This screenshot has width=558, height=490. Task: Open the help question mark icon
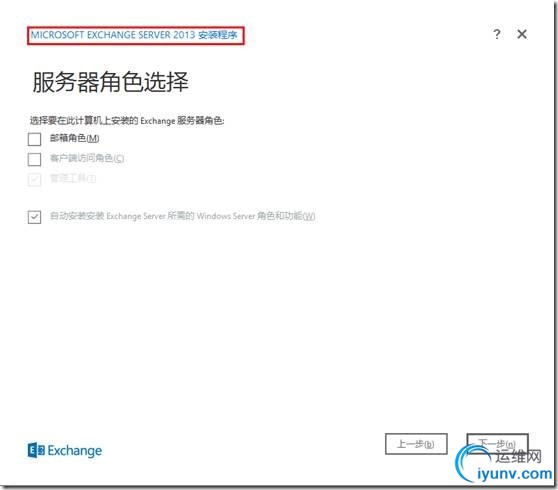(497, 34)
